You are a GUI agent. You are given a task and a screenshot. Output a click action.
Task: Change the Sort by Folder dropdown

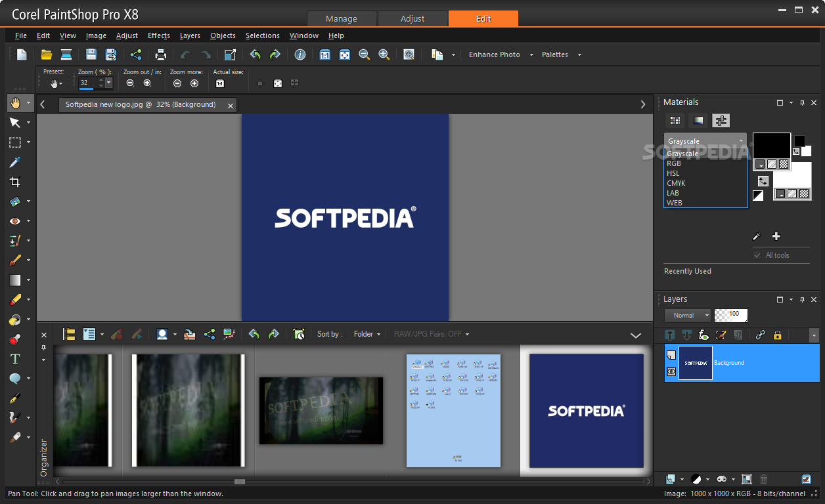(367, 334)
